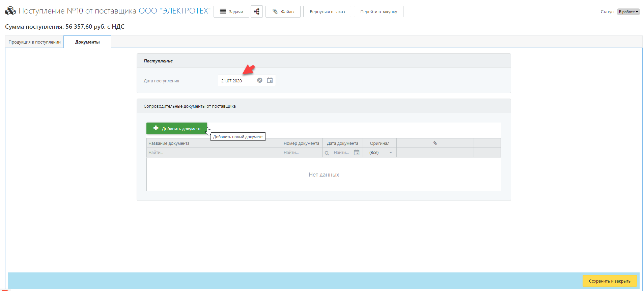
Task: Expand the status dropdown 'В работе'
Action: pos(628,12)
